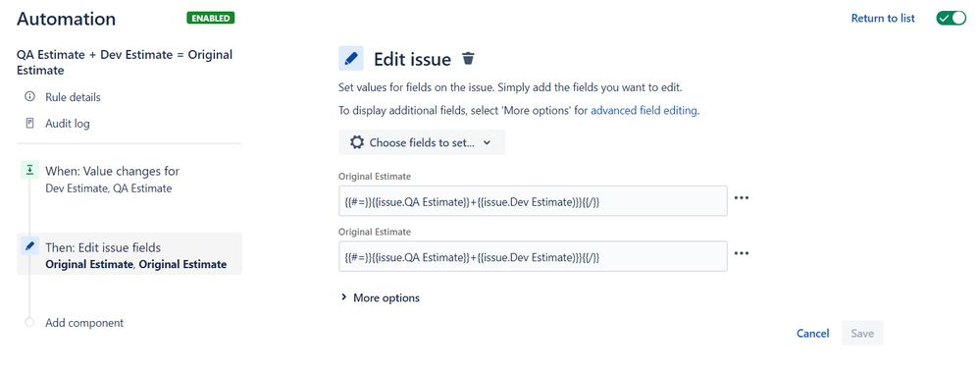This screenshot has width=980, height=373.
Task: Click the green trigger icon beside When: Value changes
Action: click(29, 170)
